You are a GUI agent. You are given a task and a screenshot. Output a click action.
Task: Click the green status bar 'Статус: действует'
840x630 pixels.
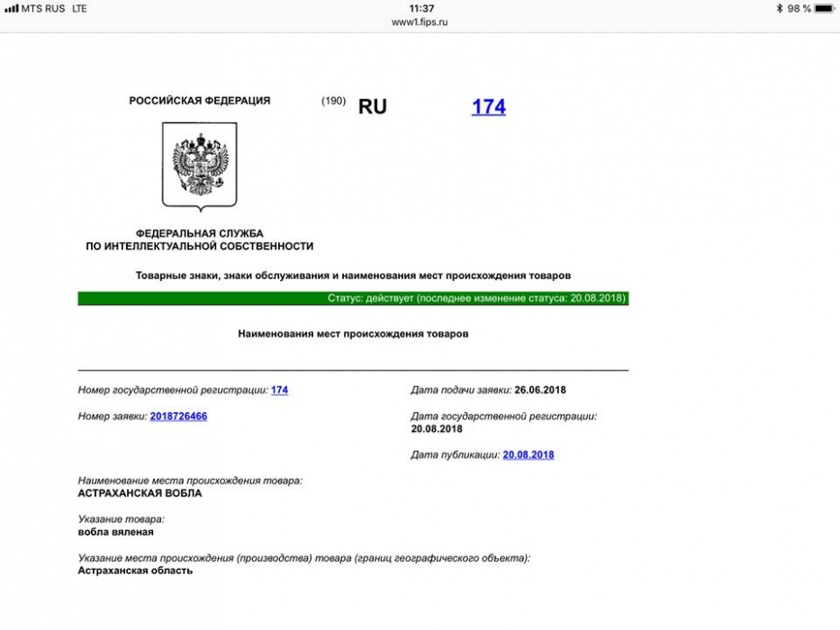(x=353, y=298)
